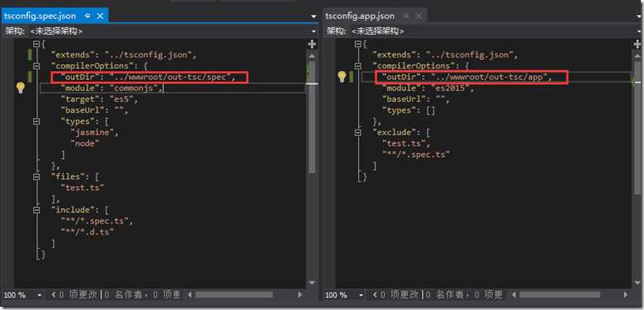644x310 pixels.
Task: Click "**/*.spec.ts" in the include array of spec.json
Action: pyautogui.click(x=97, y=221)
